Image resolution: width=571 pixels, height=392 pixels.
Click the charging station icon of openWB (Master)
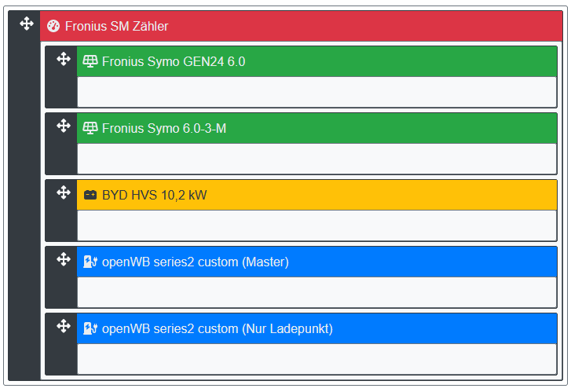click(x=90, y=262)
